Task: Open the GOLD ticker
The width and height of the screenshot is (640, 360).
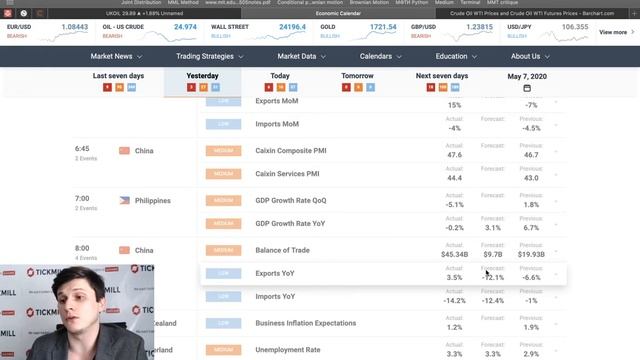Action: [358, 32]
